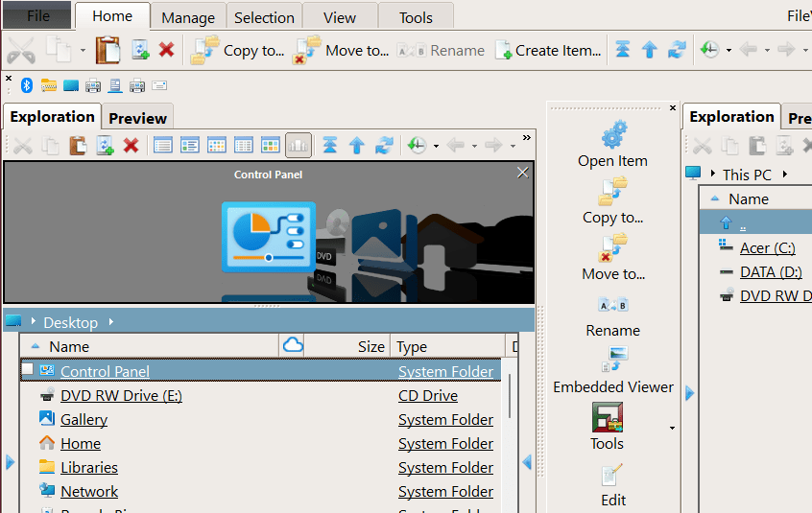Tick the checkbox beside Control Panel
The height and width of the screenshot is (513, 812).
point(28,370)
